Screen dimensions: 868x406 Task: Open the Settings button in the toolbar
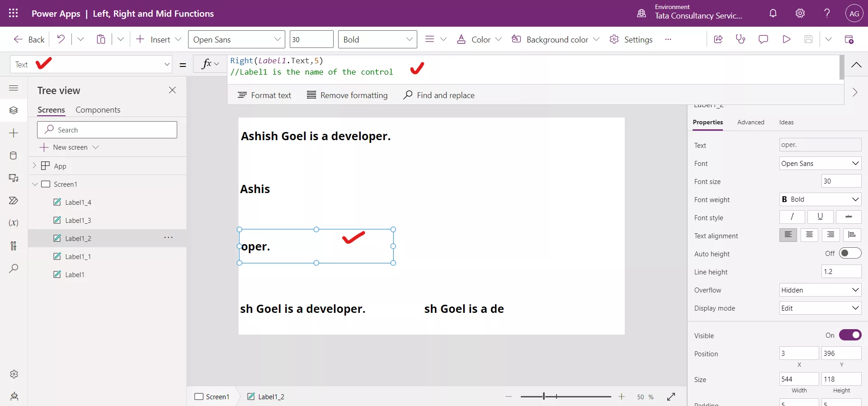coord(631,39)
